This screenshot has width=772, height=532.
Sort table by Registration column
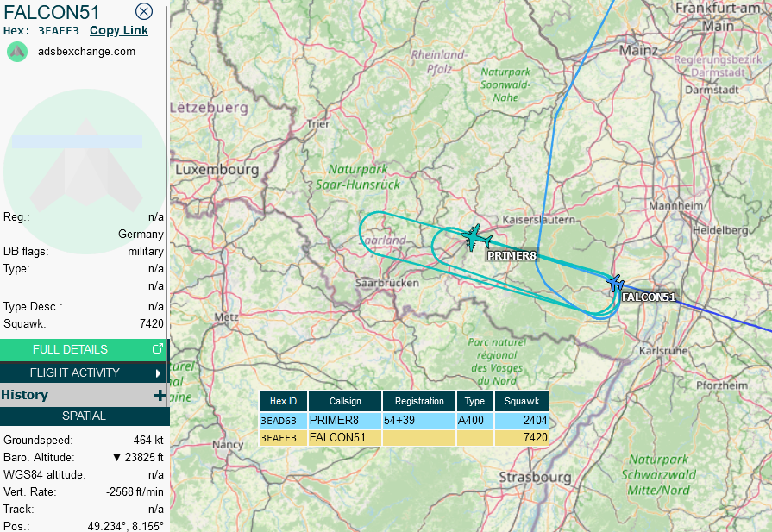coord(419,401)
